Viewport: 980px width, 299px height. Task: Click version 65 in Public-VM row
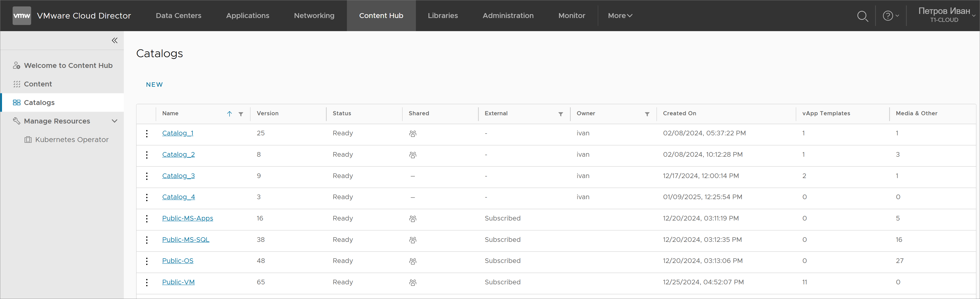[x=261, y=282]
